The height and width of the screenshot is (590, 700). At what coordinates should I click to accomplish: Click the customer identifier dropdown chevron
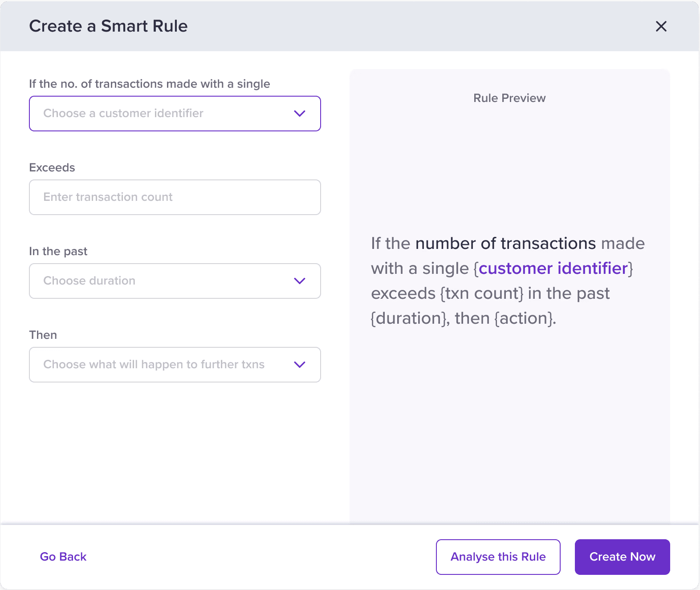300,114
